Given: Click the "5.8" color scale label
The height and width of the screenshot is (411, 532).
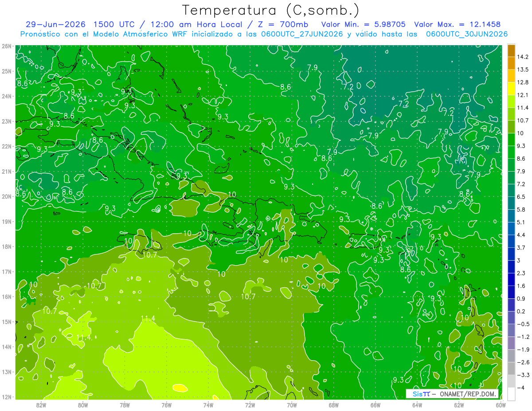Looking at the screenshot, I should pos(522,209).
